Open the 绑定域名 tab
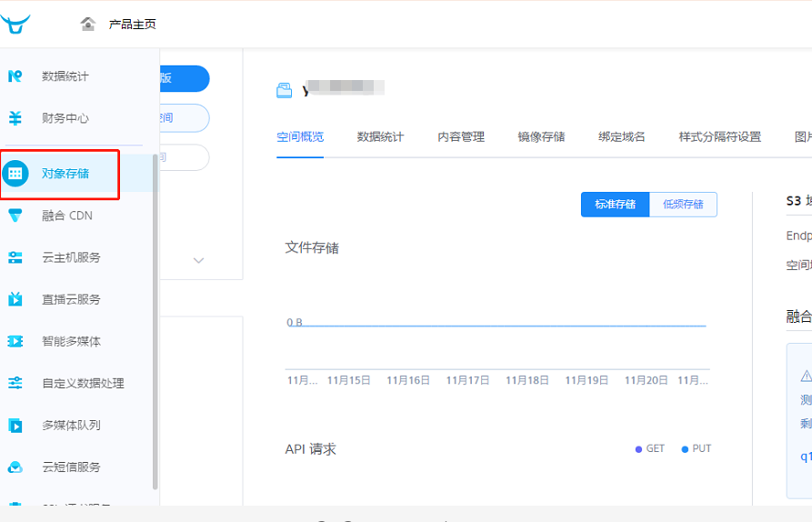Screen dimensions: 812x522 [622, 136]
